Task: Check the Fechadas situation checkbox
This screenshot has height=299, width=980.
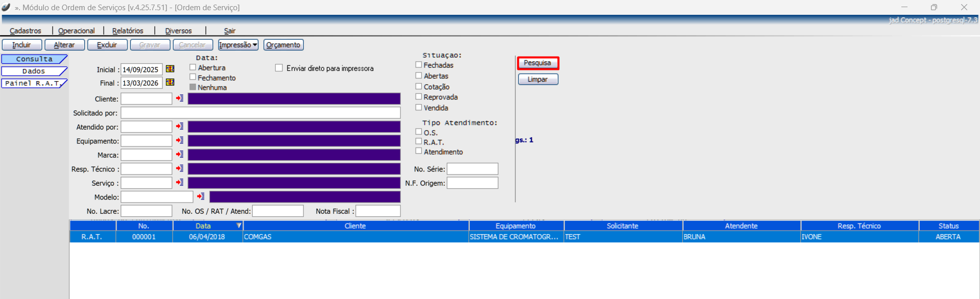Action: pyautogui.click(x=419, y=65)
